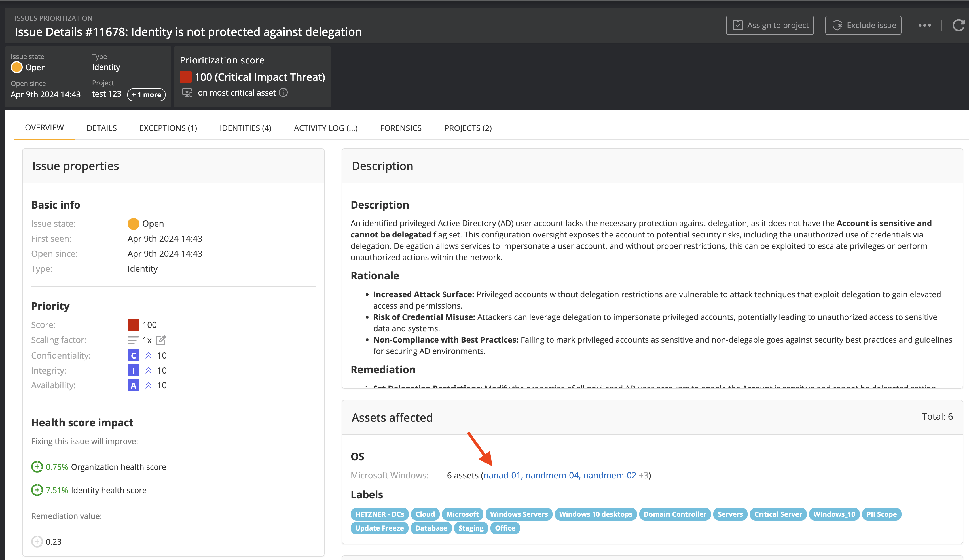Viewport: 969px width, 560px height.
Task: Click info icon beside most critical asset
Action: (x=283, y=93)
